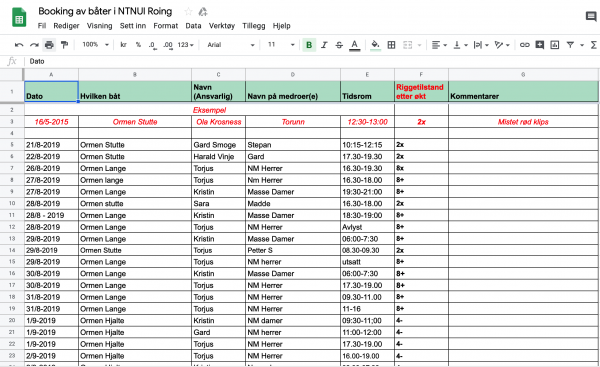Select the cell Petter S
600x367 pixels.
point(293,250)
